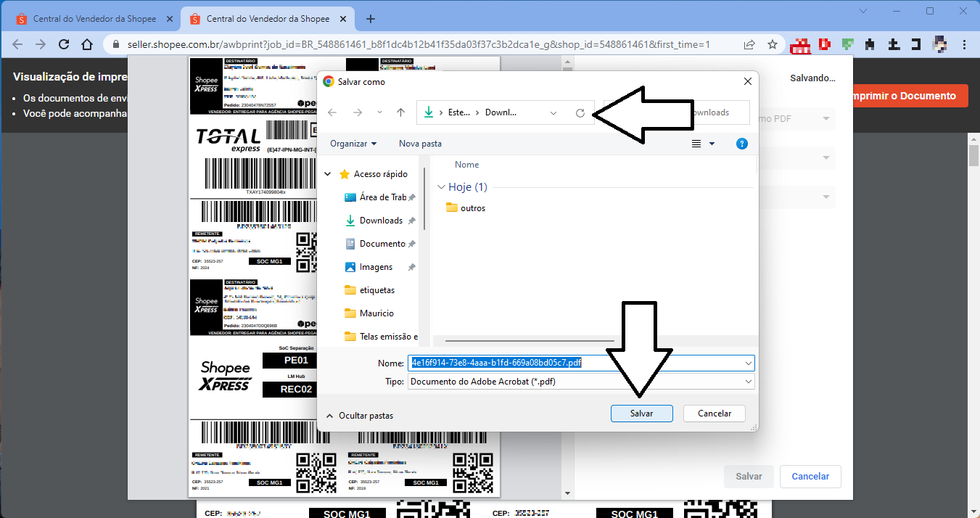Click Cancelar in the print preview panel
The image size is (980, 518).
(810, 477)
